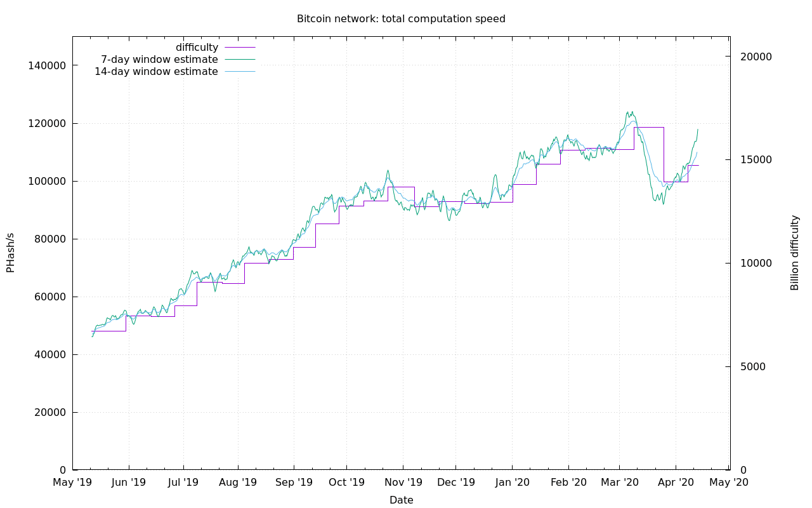Click the purple line sample beside 'difficulty'
The width and height of the screenshot is (812, 508).
click(240, 48)
